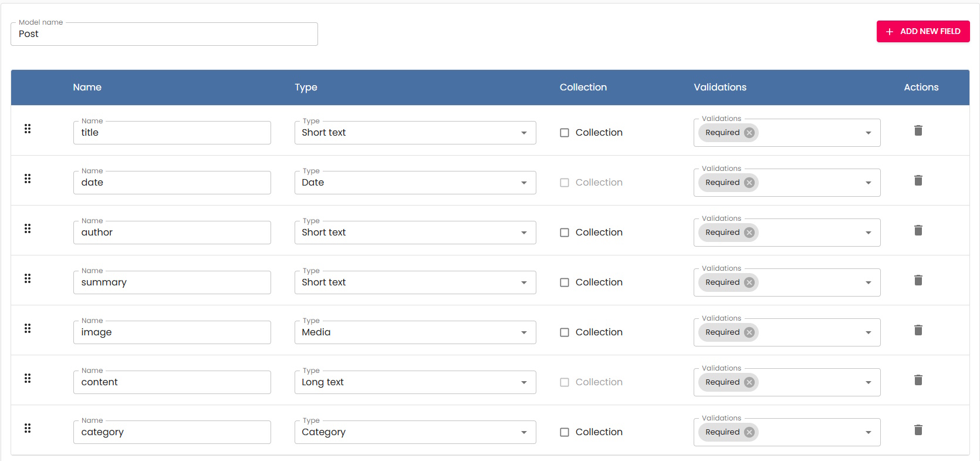Click the Model name input field

tap(164, 34)
